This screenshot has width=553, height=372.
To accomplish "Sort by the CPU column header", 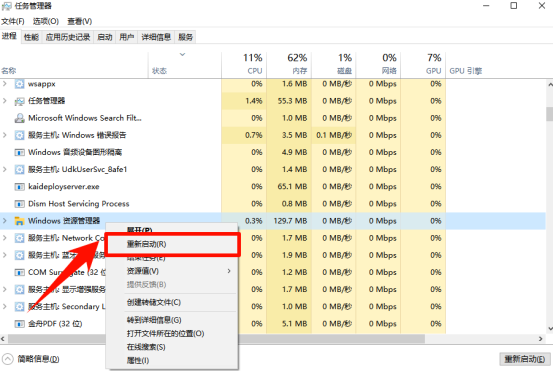I will pos(244,65).
